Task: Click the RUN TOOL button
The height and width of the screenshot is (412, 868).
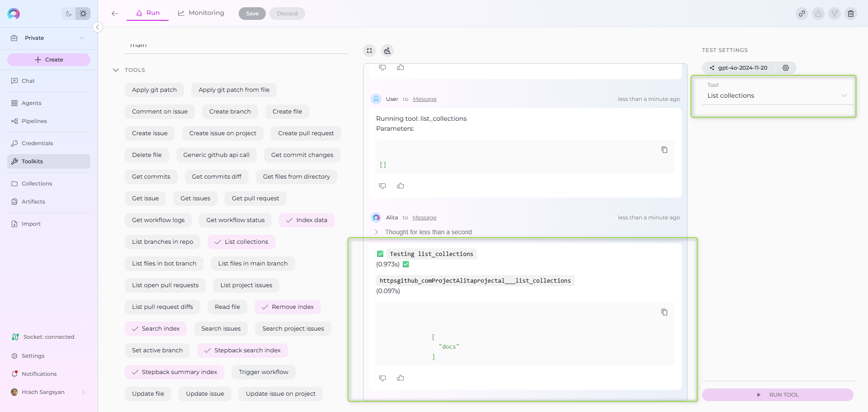Action: (x=778, y=395)
